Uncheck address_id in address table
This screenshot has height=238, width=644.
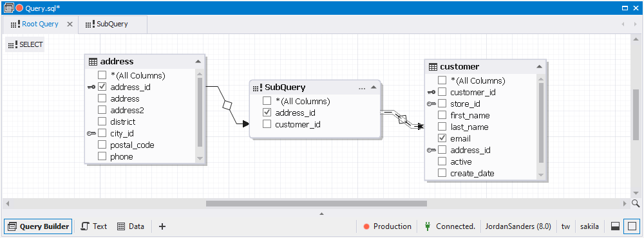(102, 87)
